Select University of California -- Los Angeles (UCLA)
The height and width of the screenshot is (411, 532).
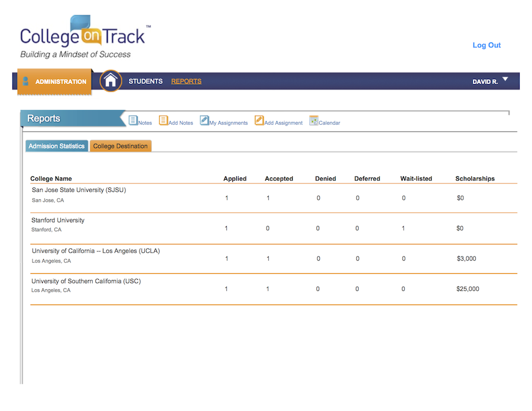(x=96, y=251)
